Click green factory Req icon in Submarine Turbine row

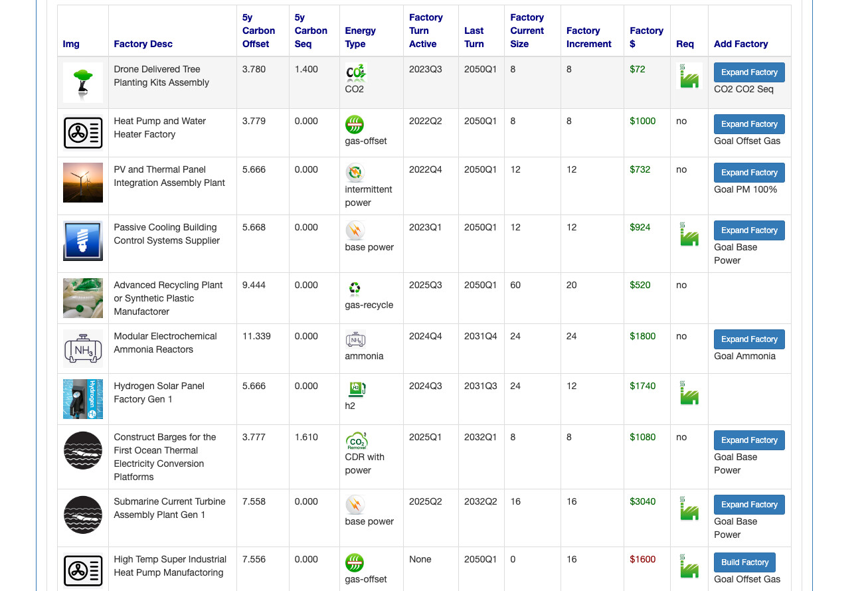tap(689, 508)
